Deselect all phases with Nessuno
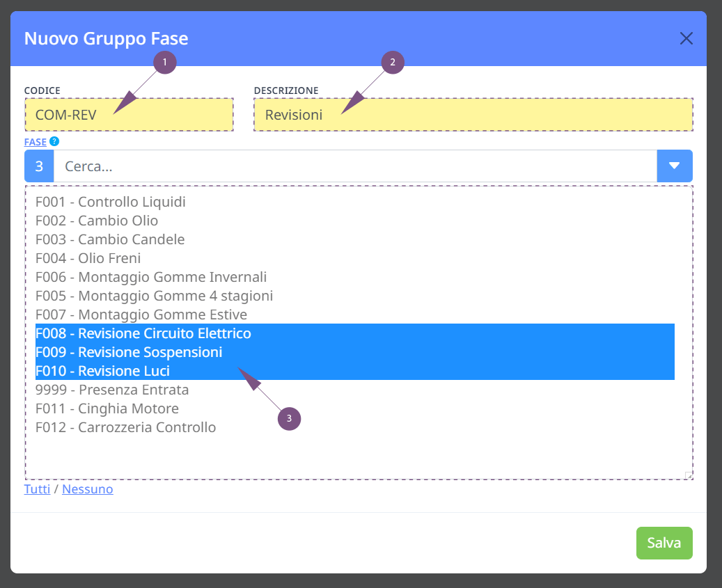This screenshot has width=722, height=588. (88, 488)
